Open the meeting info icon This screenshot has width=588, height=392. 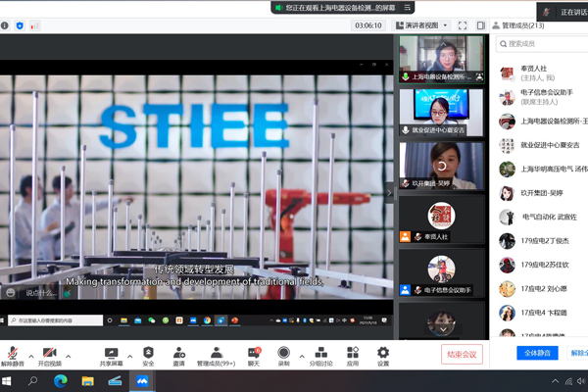tap(5, 25)
